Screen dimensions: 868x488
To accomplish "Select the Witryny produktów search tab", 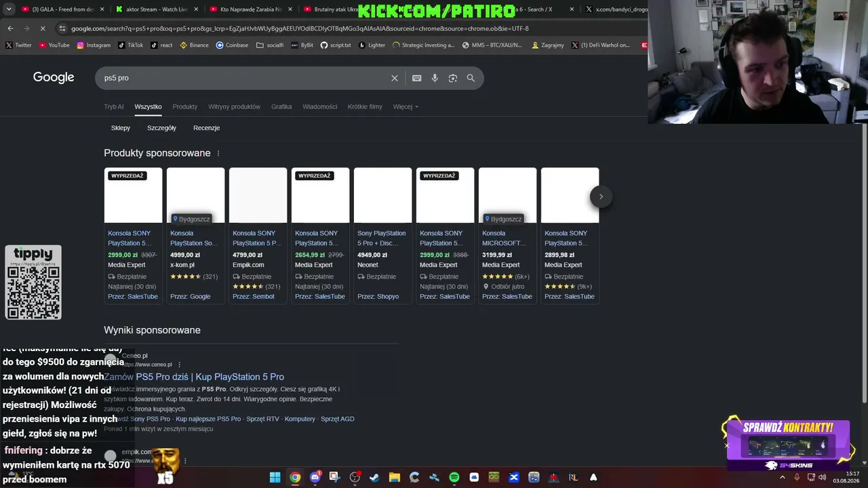I will [234, 106].
